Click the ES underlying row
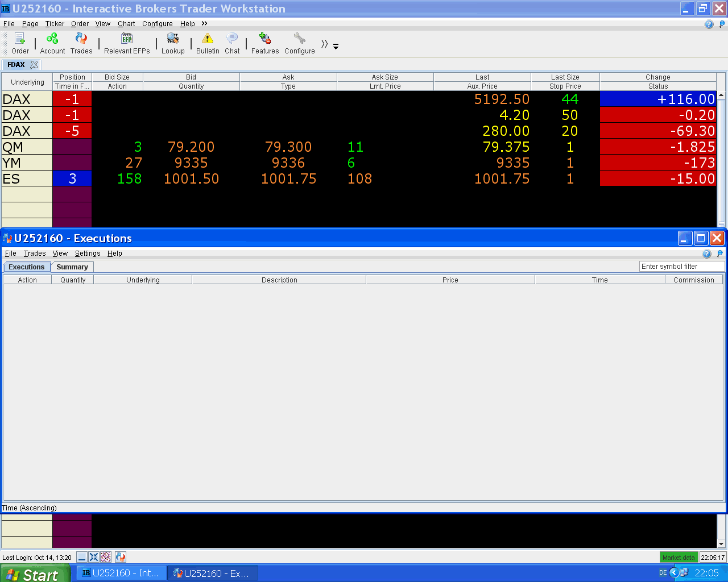 27,178
